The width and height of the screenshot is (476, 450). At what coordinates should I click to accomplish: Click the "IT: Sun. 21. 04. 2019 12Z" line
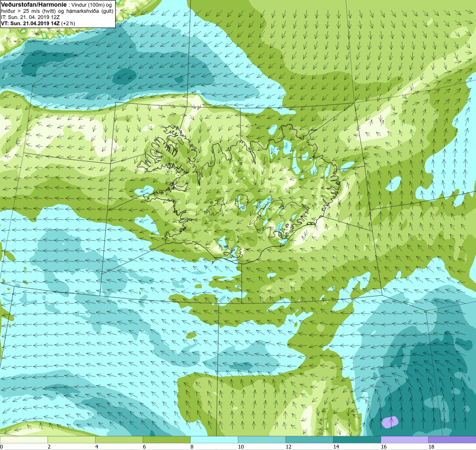pos(30,17)
